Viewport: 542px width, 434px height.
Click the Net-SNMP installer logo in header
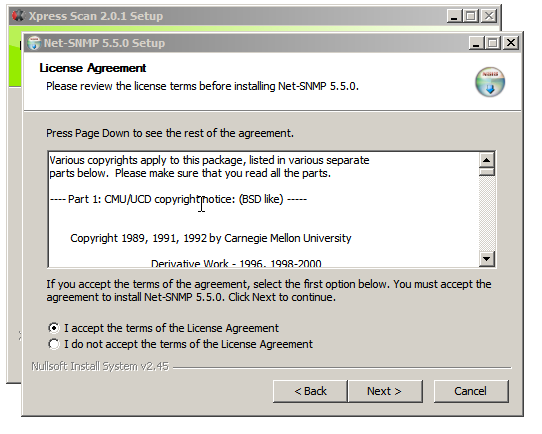pyautogui.click(x=490, y=82)
